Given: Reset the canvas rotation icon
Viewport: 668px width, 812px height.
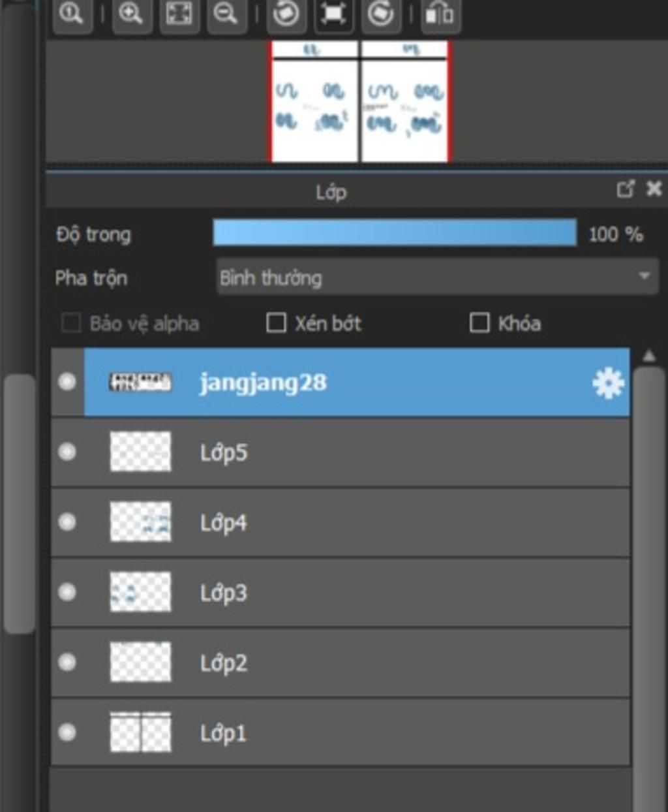Looking at the screenshot, I should [333, 14].
